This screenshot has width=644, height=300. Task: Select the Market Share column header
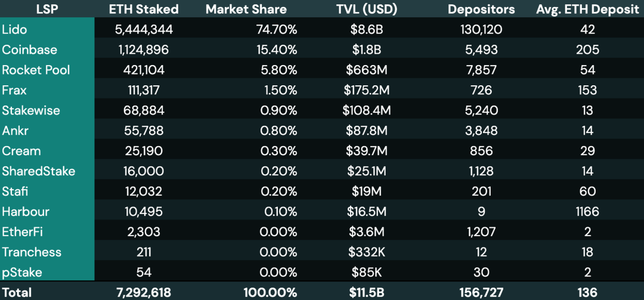pos(246,9)
